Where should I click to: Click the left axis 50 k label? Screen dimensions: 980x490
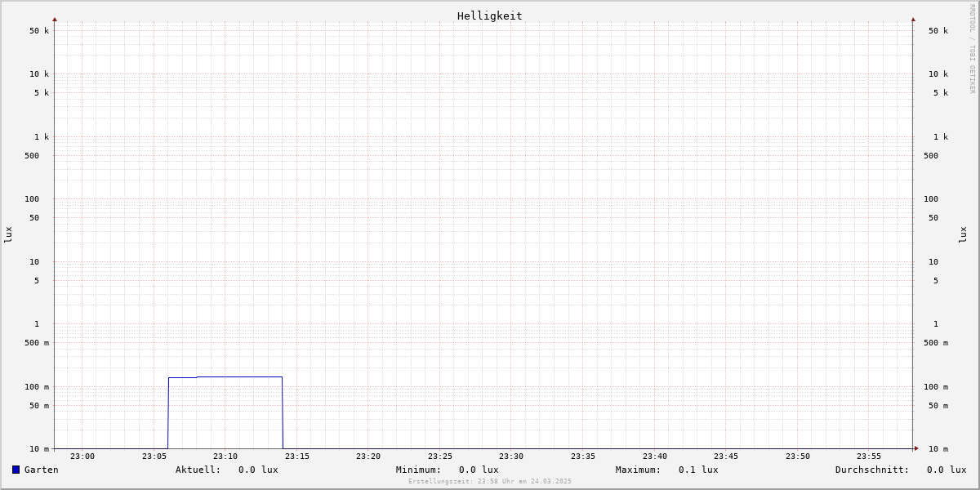click(39, 31)
